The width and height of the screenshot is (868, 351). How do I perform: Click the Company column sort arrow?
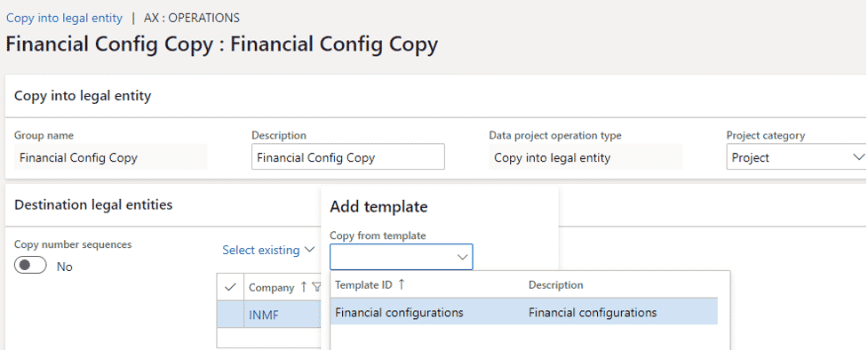coord(303,287)
